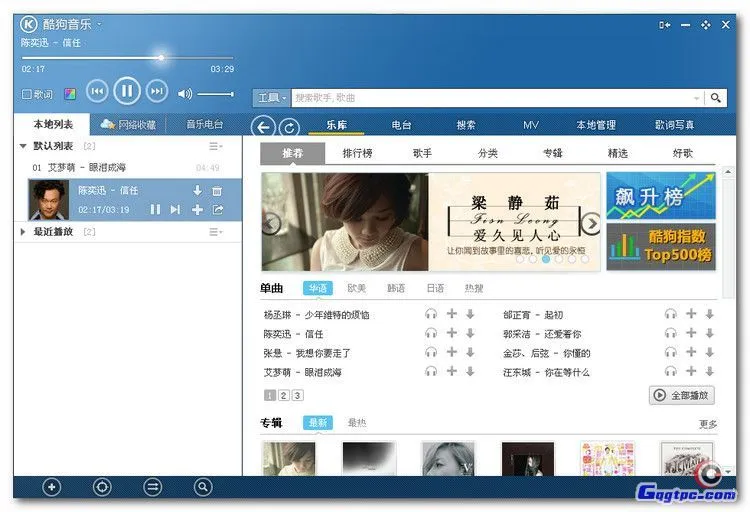The height and width of the screenshot is (512, 750).
Task: Add the playing song with the plus icon
Action: [197, 209]
